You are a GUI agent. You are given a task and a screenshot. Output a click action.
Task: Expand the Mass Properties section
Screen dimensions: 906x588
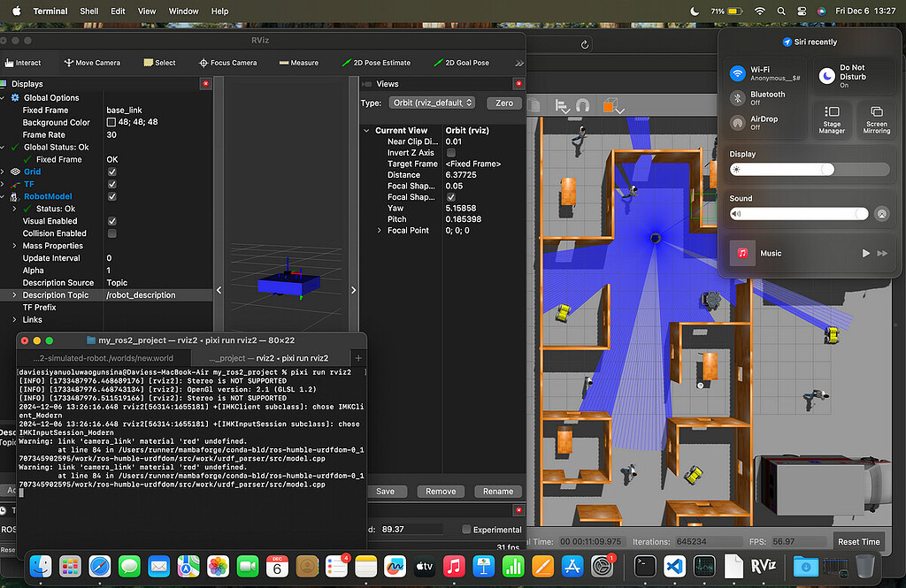click(14, 246)
